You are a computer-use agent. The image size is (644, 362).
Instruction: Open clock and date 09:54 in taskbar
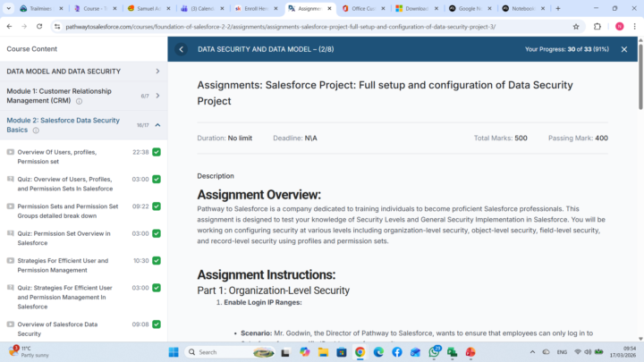[x=623, y=352]
